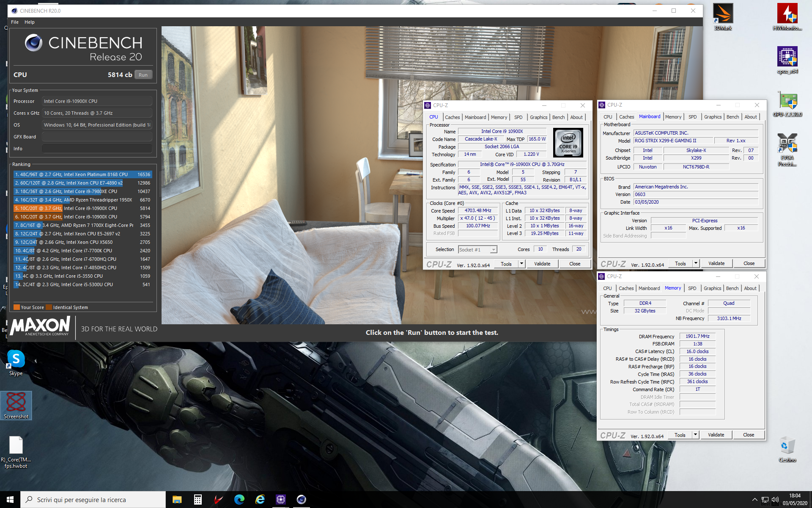Switch to the Graphics tab in the Memory CPU-Z window
812x508 pixels.
pyautogui.click(x=712, y=288)
